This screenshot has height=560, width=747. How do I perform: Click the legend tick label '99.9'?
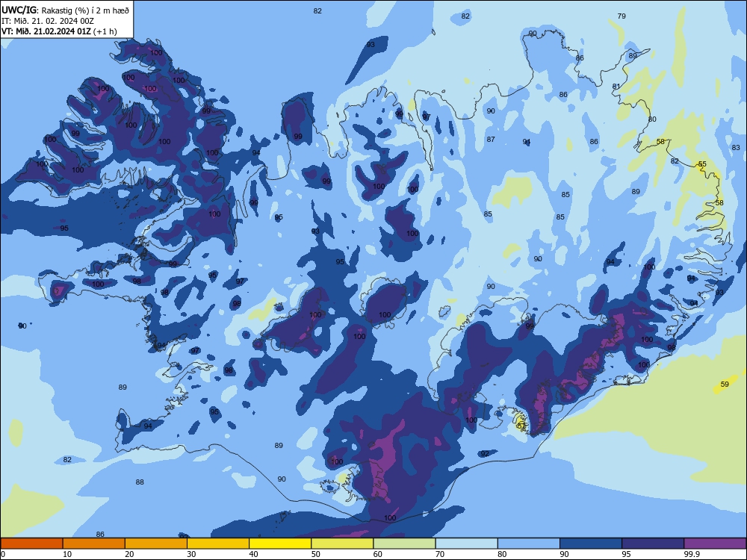692,554
